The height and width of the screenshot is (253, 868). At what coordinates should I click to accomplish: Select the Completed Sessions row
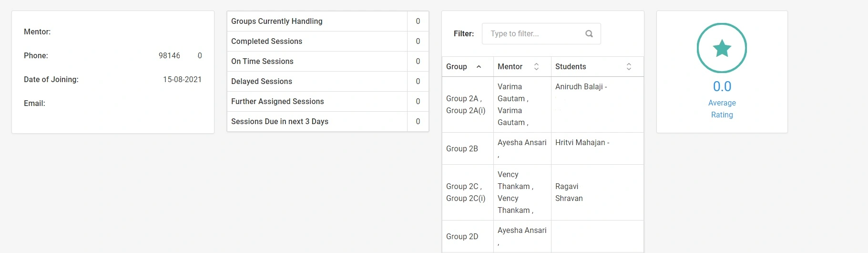(328, 42)
